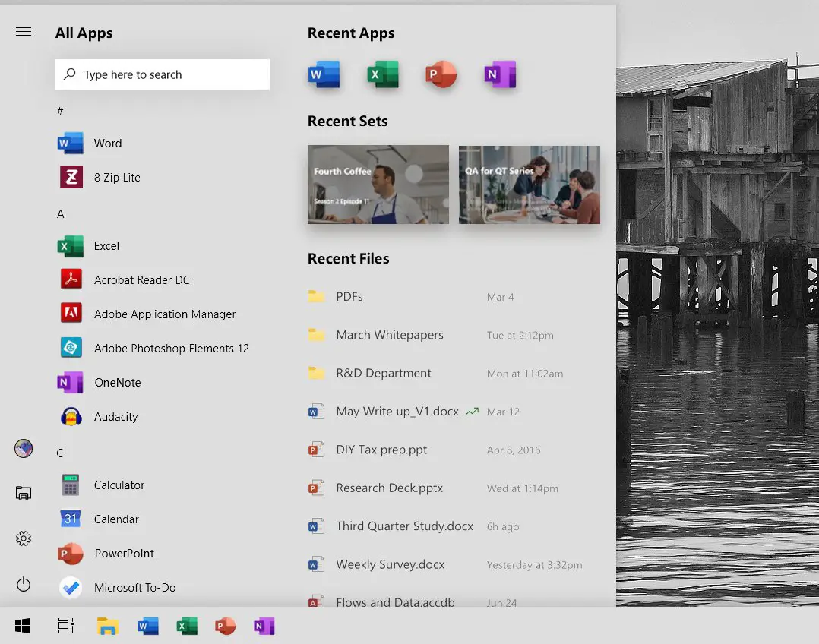Launch Audacity from the All Apps list
Viewport: 819px width, 644px height.
point(115,417)
